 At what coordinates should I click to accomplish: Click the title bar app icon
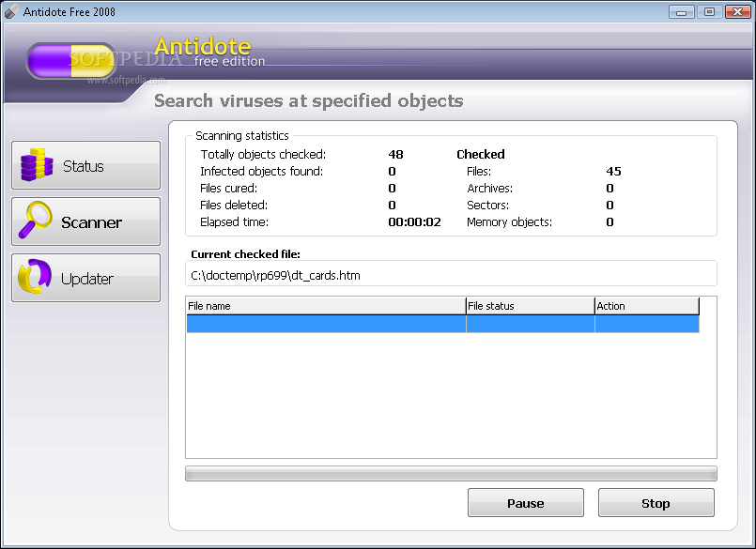click(x=12, y=11)
